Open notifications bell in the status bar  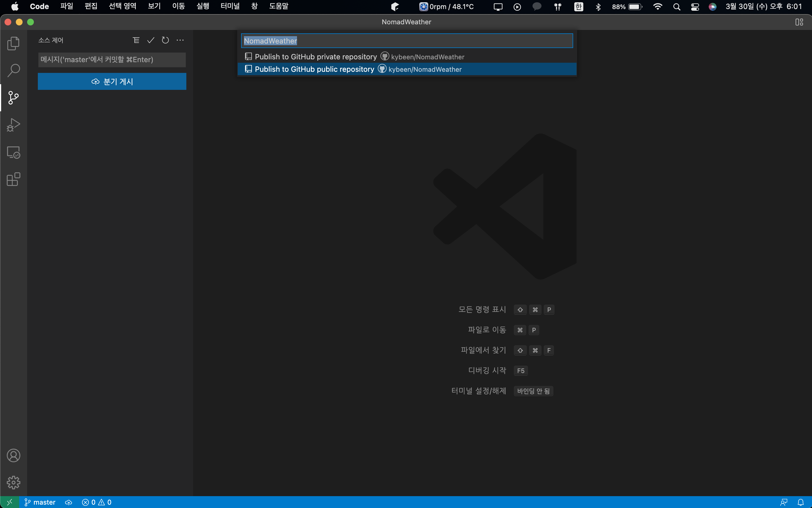coord(801,502)
